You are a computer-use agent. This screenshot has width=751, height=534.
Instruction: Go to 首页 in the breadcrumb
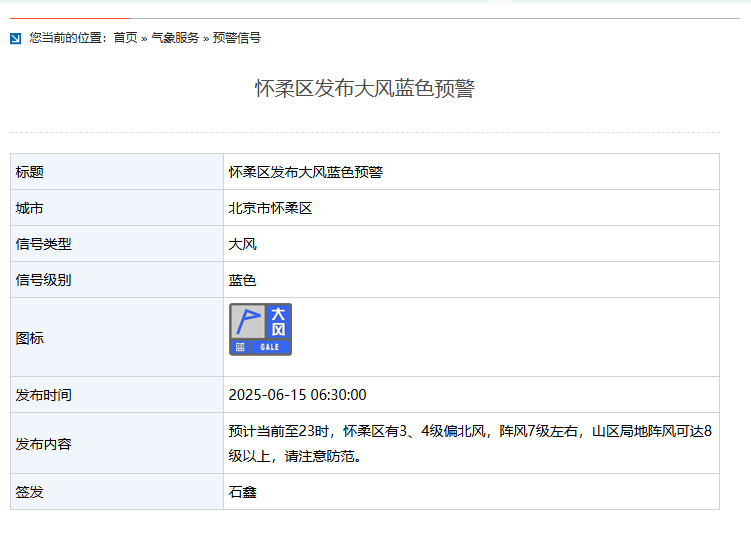(125, 38)
